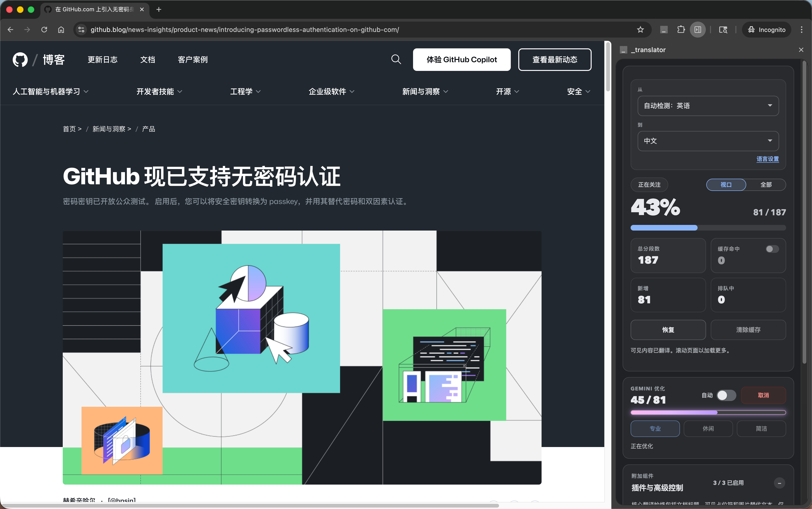
Task: Click the Gemini 45/81 progress bar
Action: coord(708,412)
